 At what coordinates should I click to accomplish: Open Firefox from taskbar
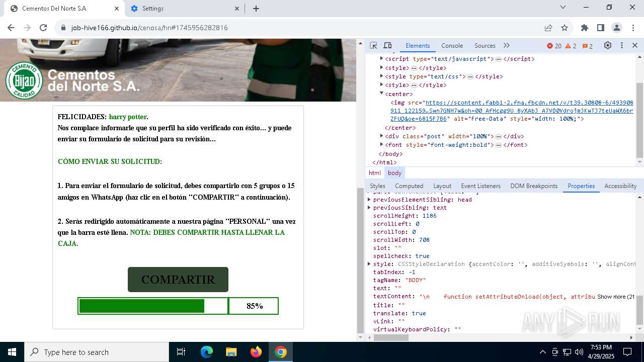click(x=256, y=352)
